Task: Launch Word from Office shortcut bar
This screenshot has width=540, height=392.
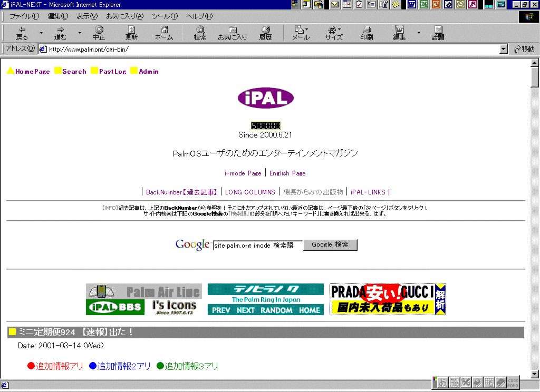Action: pyautogui.click(x=411, y=4)
